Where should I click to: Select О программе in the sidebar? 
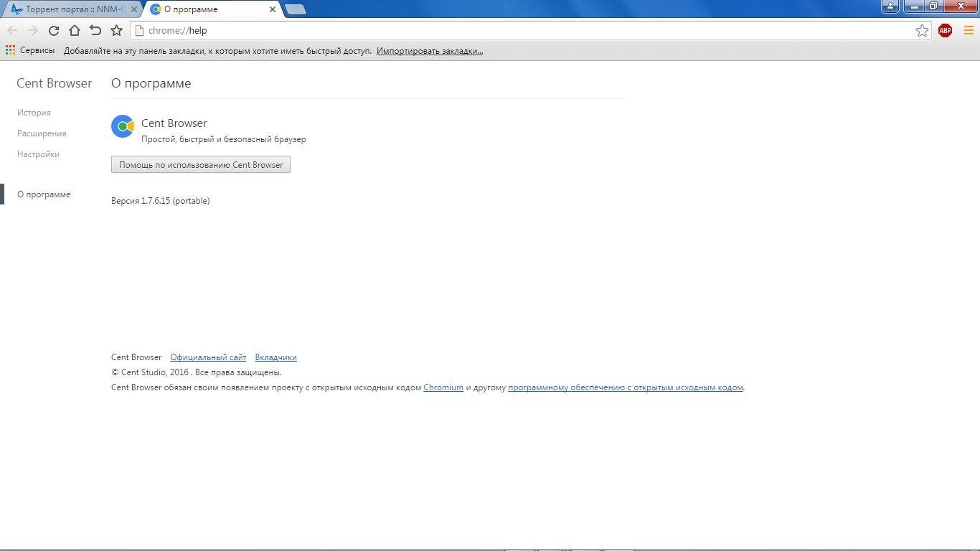[x=44, y=194]
